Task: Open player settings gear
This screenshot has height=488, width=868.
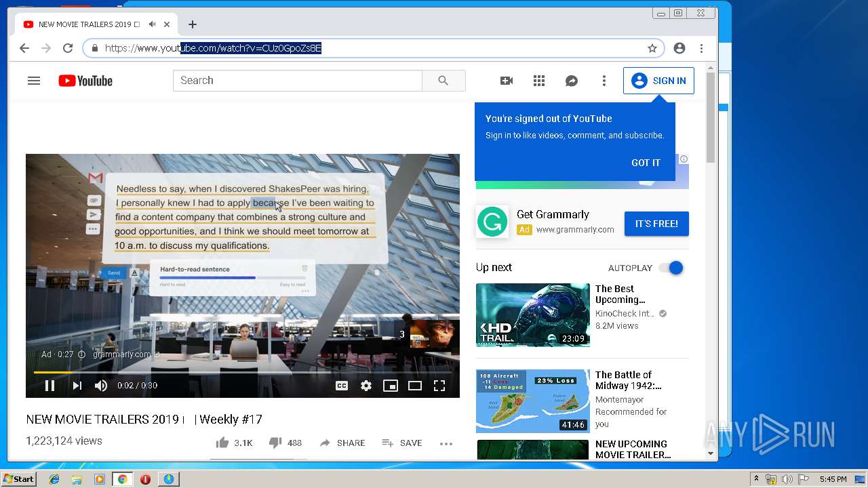Action: [x=366, y=386]
